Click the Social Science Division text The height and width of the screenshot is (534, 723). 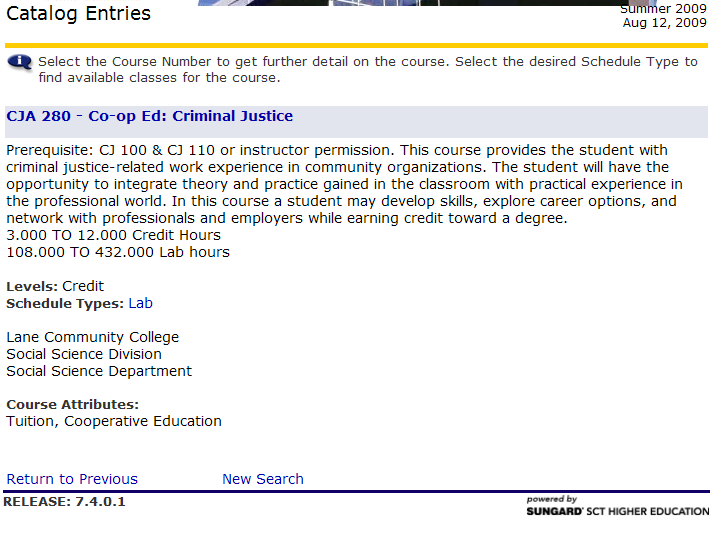click(84, 354)
